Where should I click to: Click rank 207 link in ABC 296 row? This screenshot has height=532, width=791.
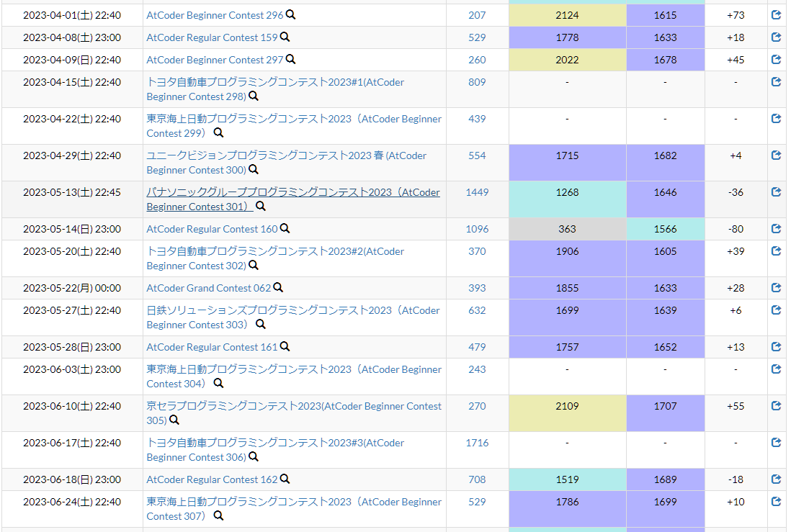[x=477, y=15]
